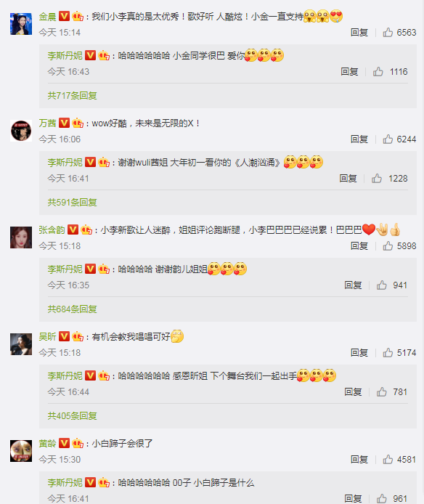Viewport: 424px width, 504px height.
Task: Expand 共405条回复 replies thread
Action: coord(73,415)
